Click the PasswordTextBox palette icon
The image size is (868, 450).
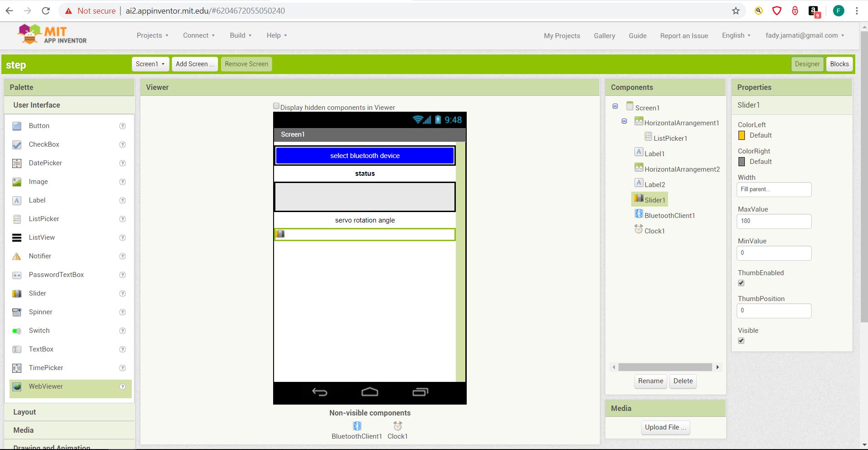(17, 275)
